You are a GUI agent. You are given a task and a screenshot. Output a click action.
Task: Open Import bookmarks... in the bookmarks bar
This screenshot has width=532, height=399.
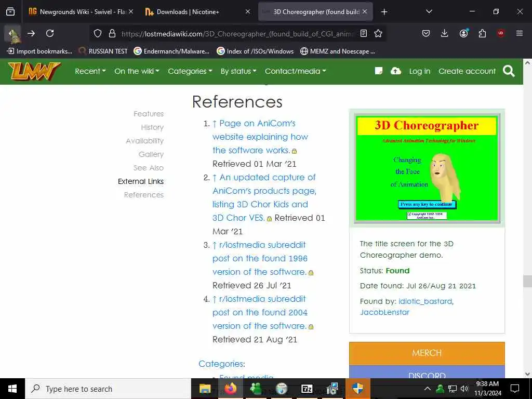pos(39,51)
